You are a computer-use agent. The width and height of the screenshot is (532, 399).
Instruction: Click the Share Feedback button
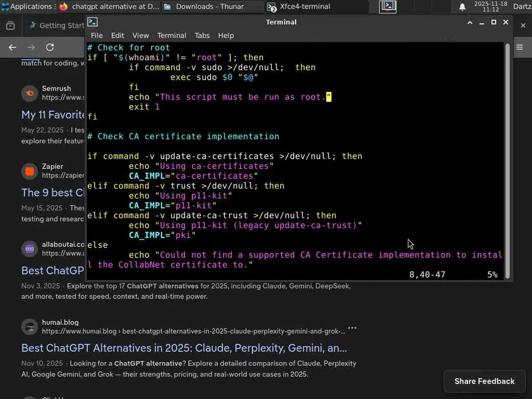[x=484, y=381]
